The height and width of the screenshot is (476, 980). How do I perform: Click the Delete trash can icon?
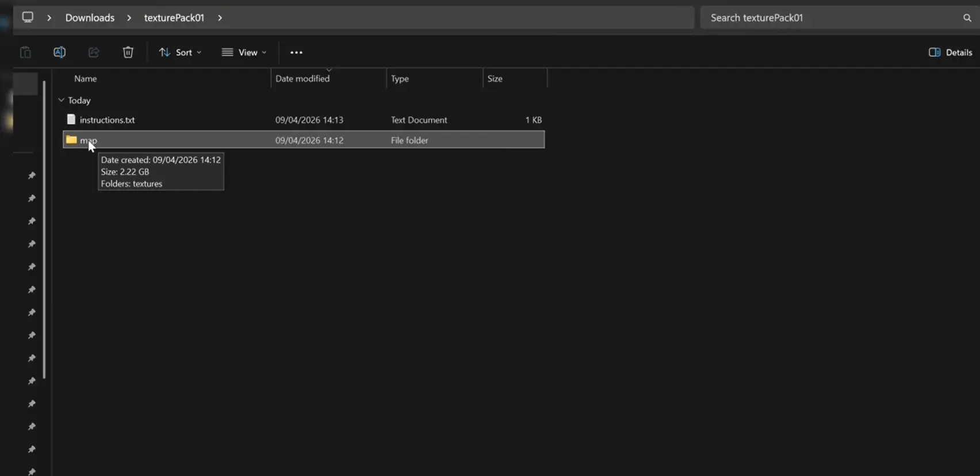(x=128, y=52)
